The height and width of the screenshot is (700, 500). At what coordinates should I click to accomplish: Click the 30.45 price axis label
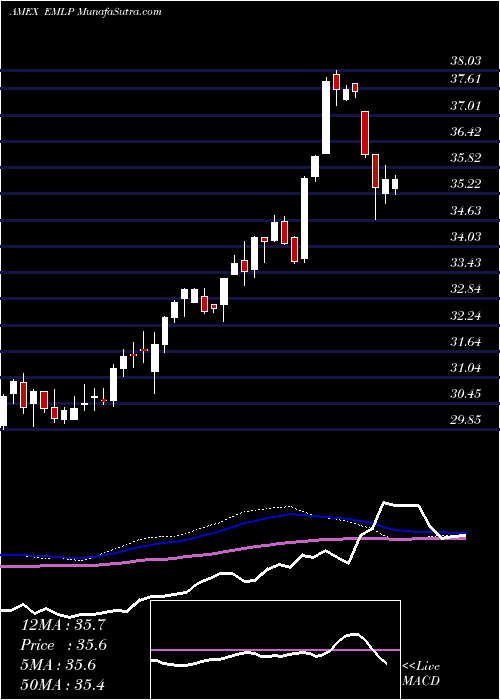[465, 394]
